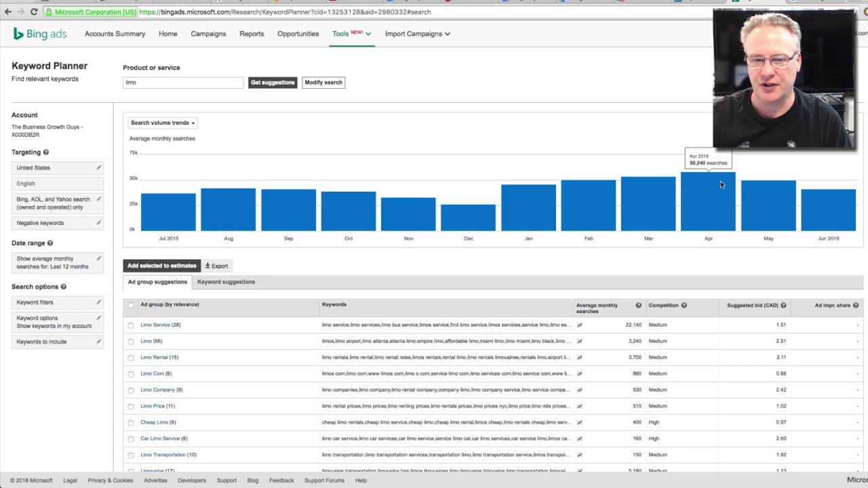Click the Jul 2015 chart bar
The image size is (868, 488).
pyautogui.click(x=168, y=212)
